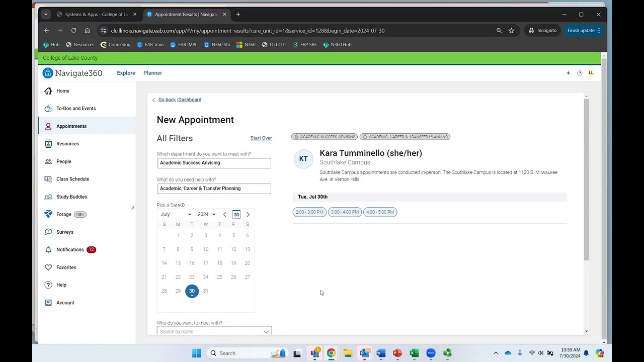Open To-Dos and Events in sidebar

(x=75, y=109)
